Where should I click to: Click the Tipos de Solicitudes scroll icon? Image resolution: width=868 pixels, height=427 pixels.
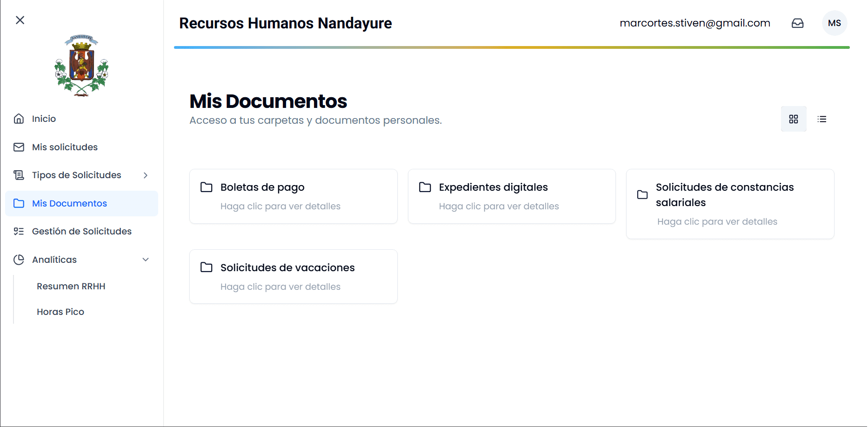pyautogui.click(x=19, y=175)
